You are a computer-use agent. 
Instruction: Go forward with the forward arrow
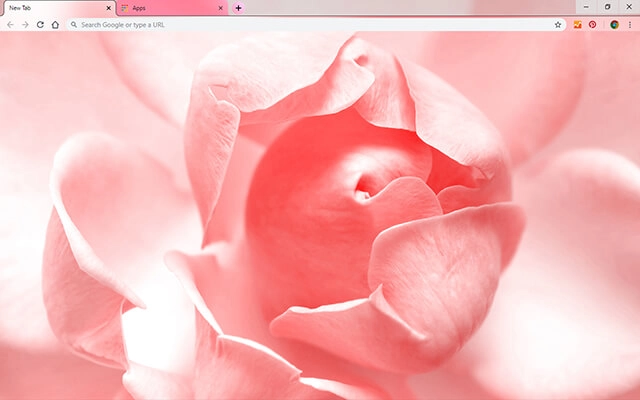25,25
